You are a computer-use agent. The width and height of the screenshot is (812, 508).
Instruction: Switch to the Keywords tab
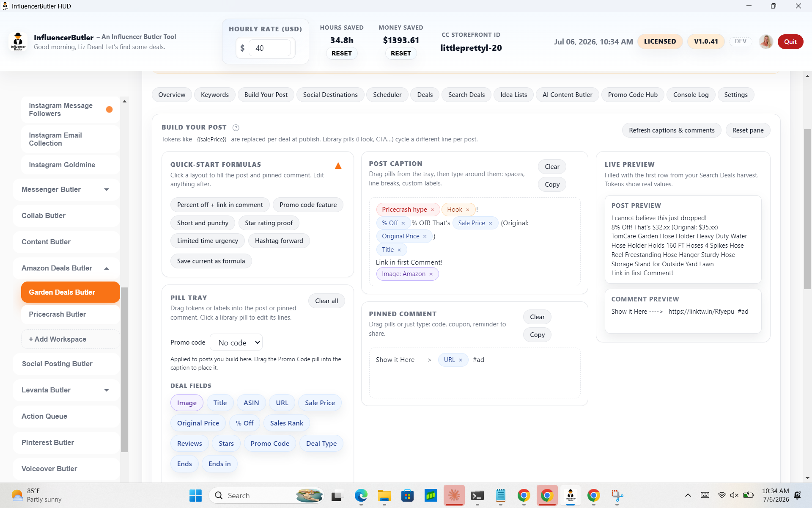(x=215, y=95)
